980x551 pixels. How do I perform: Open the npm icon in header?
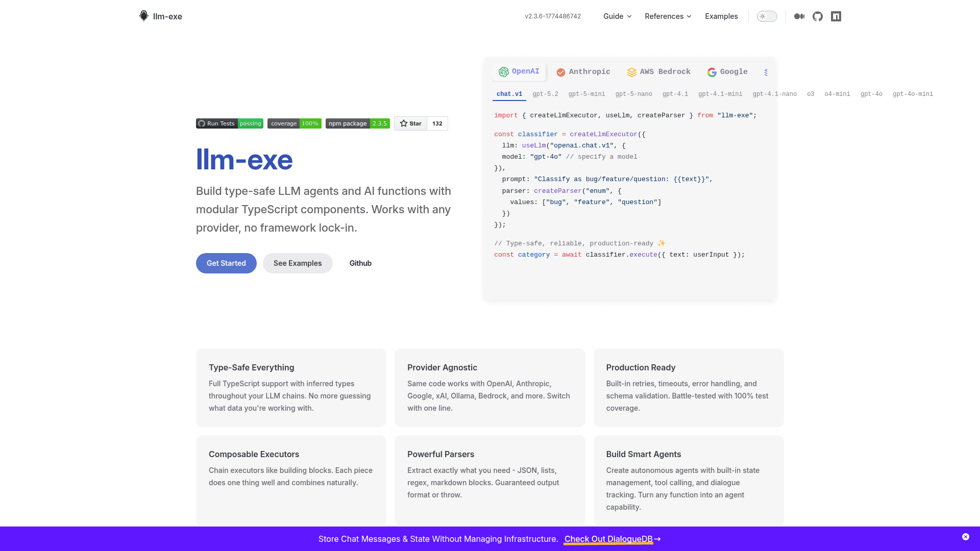coord(836,16)
